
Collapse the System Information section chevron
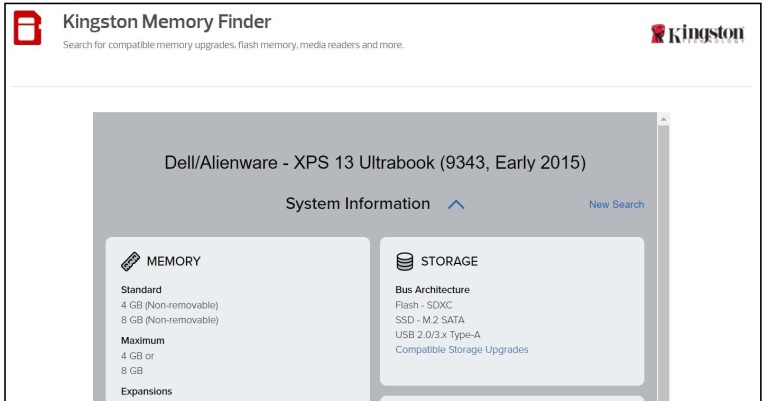click(456, 204)
